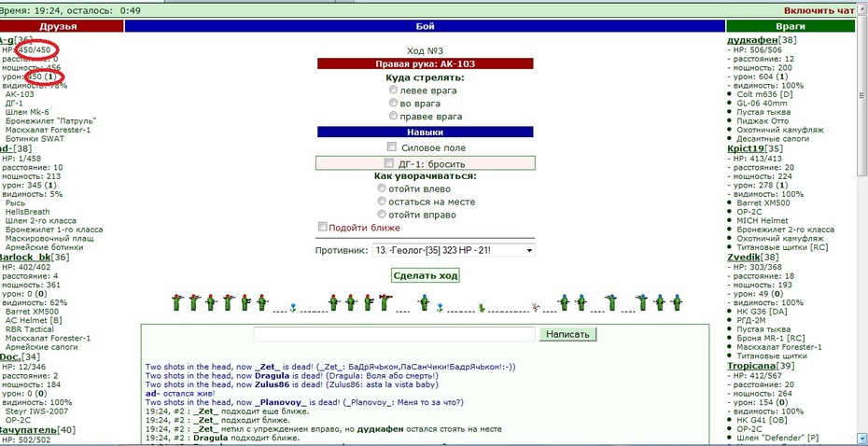Click 'Steyr IWS-2007' item text
This screenshot has height=446, width=868.
coord(35,411)
